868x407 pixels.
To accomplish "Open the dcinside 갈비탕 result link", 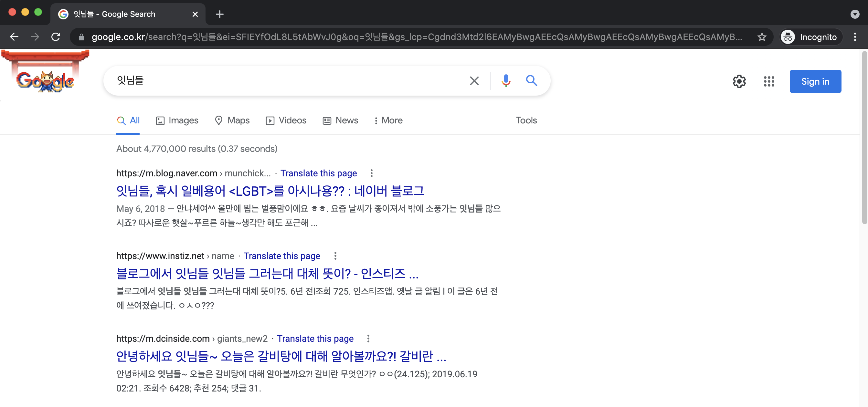I will [281, 357].
